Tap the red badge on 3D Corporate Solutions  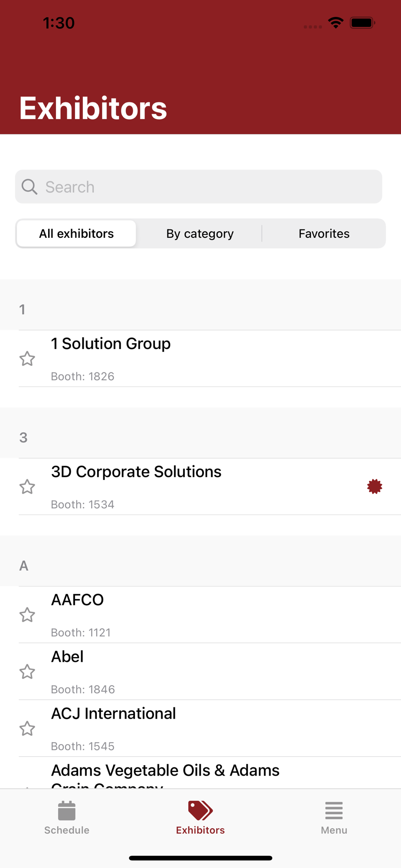click(375, 487)
